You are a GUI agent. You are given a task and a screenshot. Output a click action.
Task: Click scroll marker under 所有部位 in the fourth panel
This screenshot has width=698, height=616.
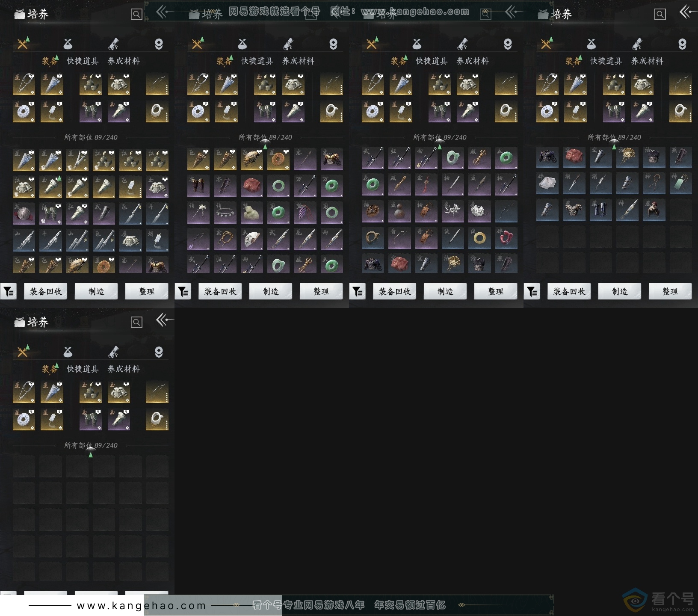[x=614, y=145]
